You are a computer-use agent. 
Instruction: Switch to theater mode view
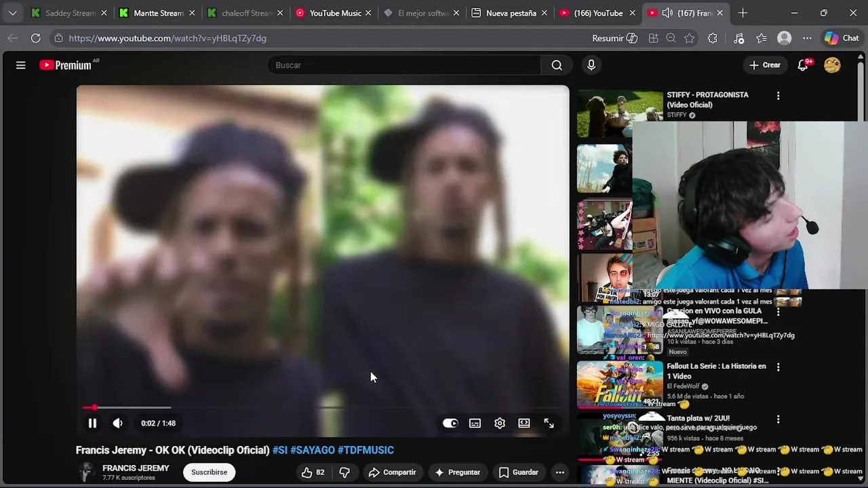524,423
